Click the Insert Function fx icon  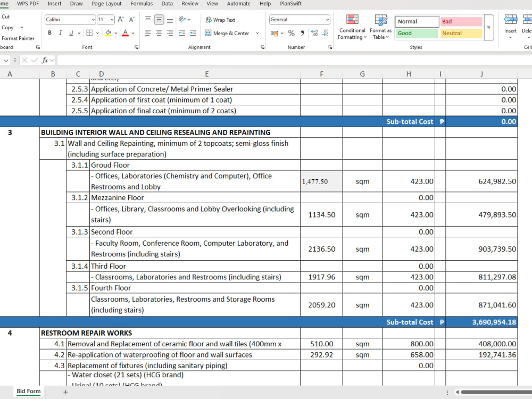coord(45,60)
